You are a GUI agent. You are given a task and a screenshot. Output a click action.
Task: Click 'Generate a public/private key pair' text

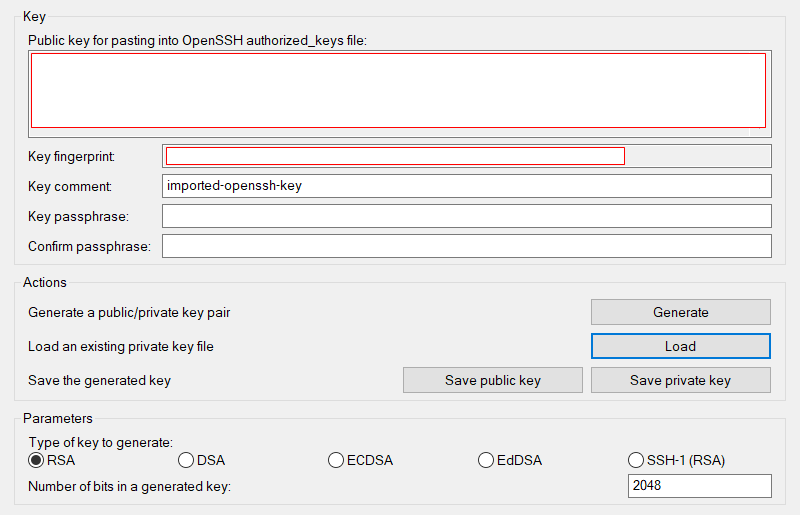coord(129,312)
